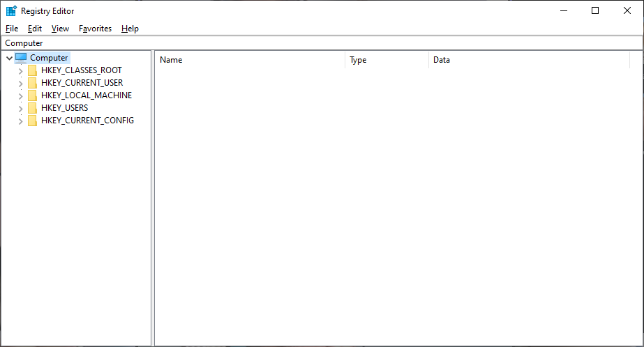The width and height of the screenshot is (644, 347).
Task: Click the HKEY_USERS folder icon
Action: click(33, 108)
